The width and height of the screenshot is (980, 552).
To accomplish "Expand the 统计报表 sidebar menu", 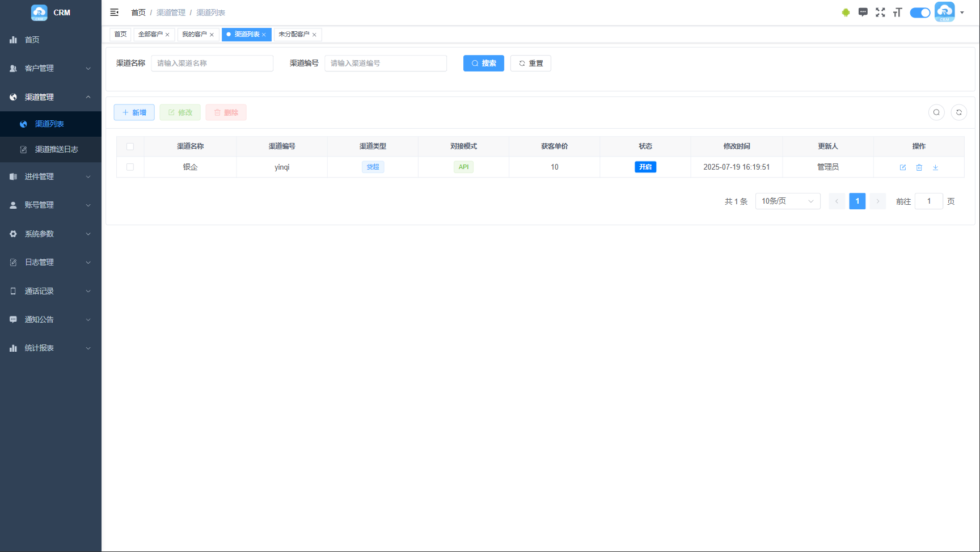I will 50,348.
